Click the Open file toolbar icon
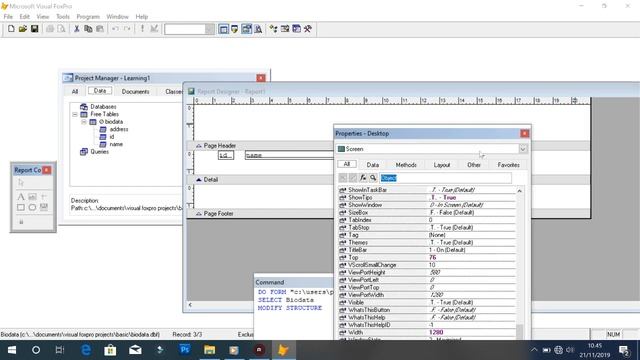640x360 pixels. coord(23,29)
